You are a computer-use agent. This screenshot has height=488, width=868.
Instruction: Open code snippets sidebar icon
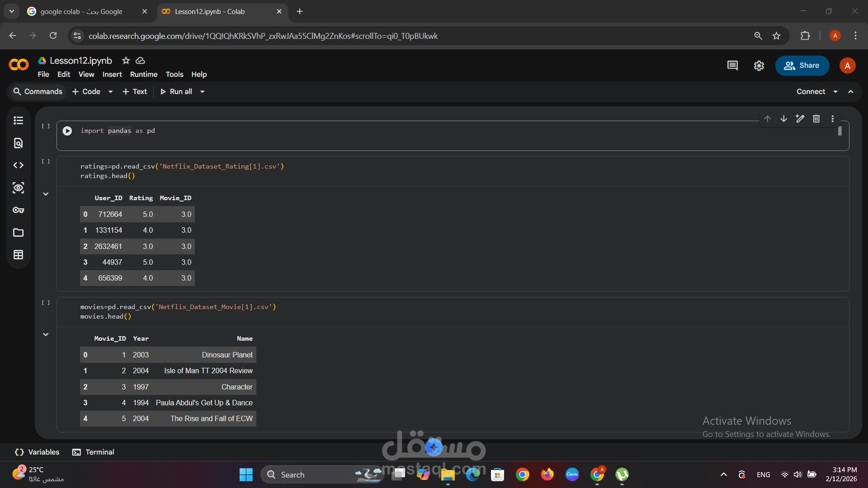pyautogui.click(x=18, y=165)
